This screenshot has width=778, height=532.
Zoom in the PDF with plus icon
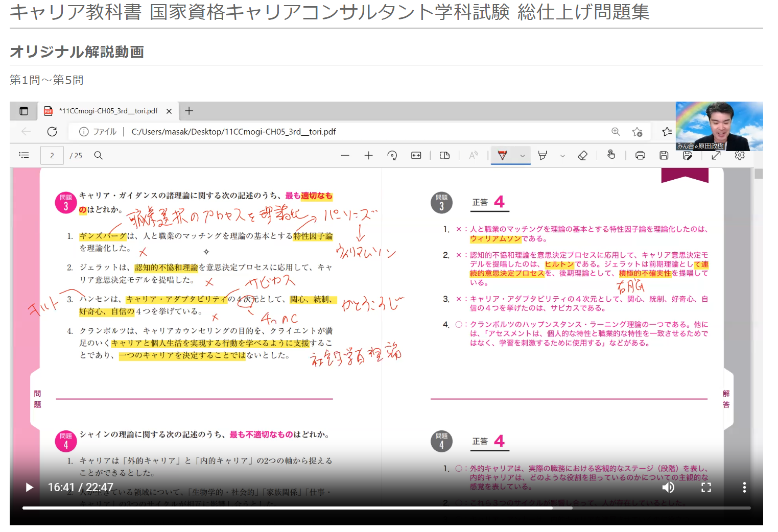(x=368, y=155)
